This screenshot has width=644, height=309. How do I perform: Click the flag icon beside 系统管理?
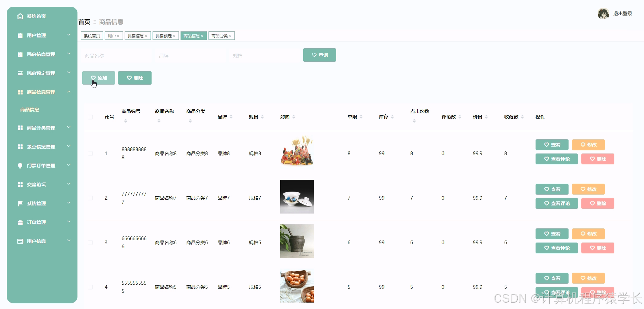coord(20,203)
